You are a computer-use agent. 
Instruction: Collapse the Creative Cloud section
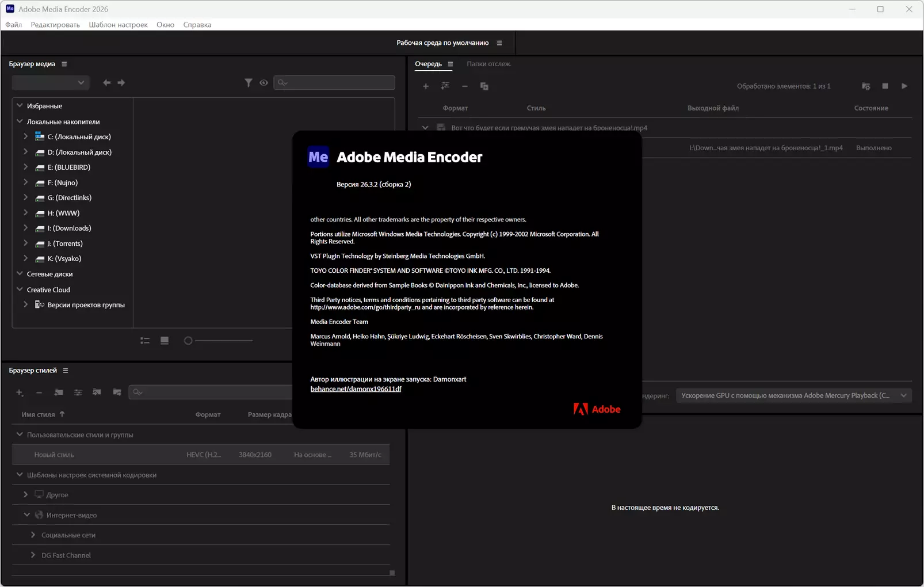pyautogui.click(x=20, y=289)
